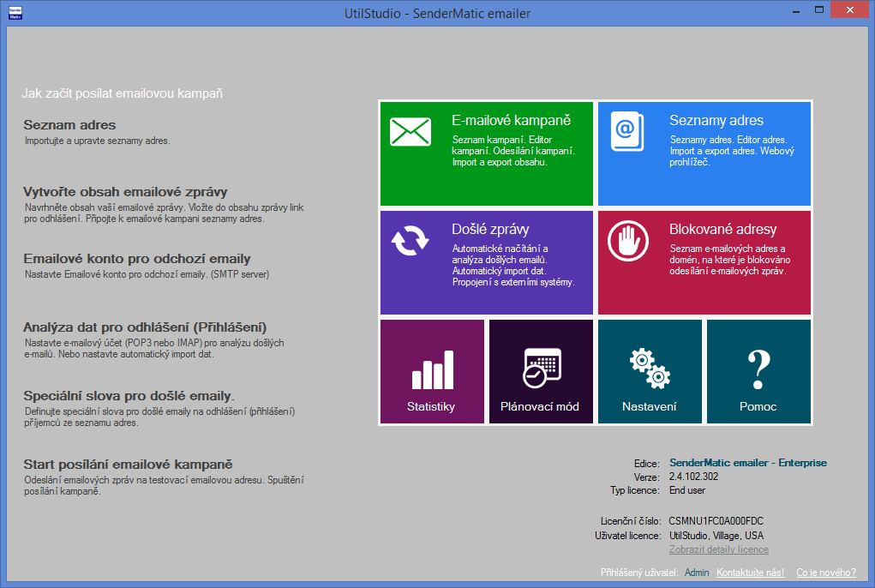Click heading 'Jak začít posílat emailovou kampaň'

point(123,93)
